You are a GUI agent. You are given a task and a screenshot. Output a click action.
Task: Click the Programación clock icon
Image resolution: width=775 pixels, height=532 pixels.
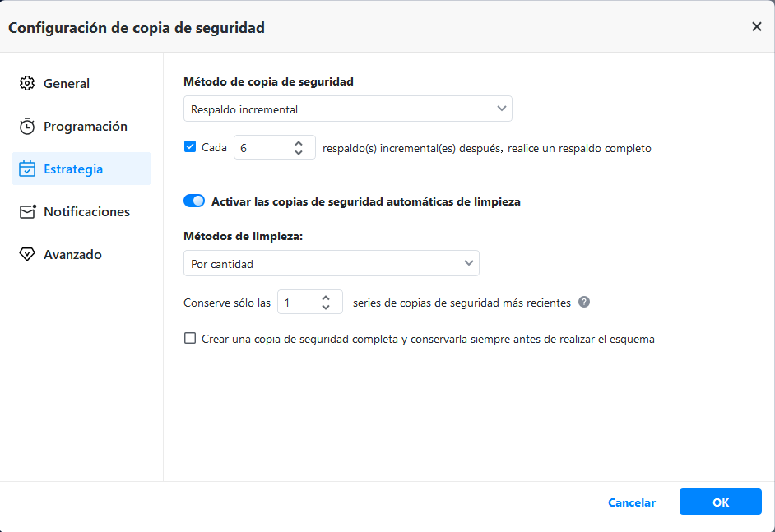(27, 127)
